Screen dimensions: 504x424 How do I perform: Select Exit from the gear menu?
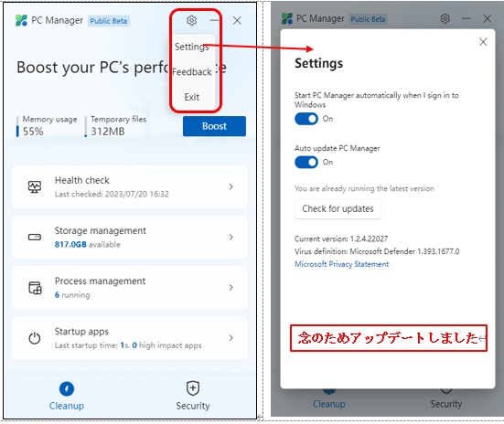click(192, 97)
